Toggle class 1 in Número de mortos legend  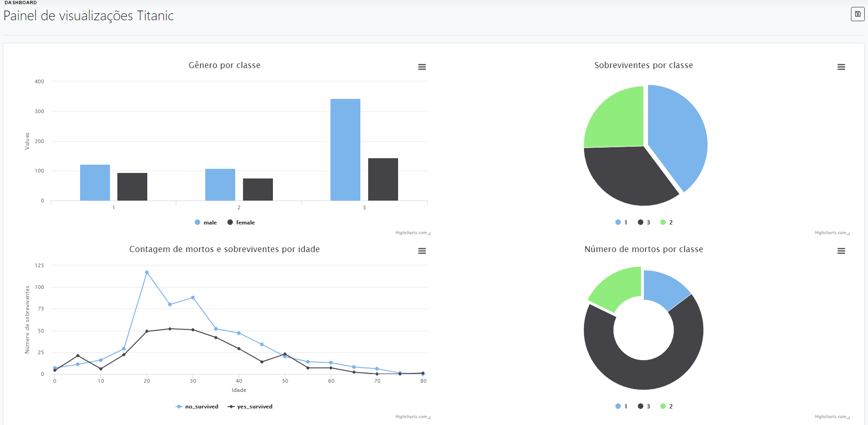click(621, 407)
